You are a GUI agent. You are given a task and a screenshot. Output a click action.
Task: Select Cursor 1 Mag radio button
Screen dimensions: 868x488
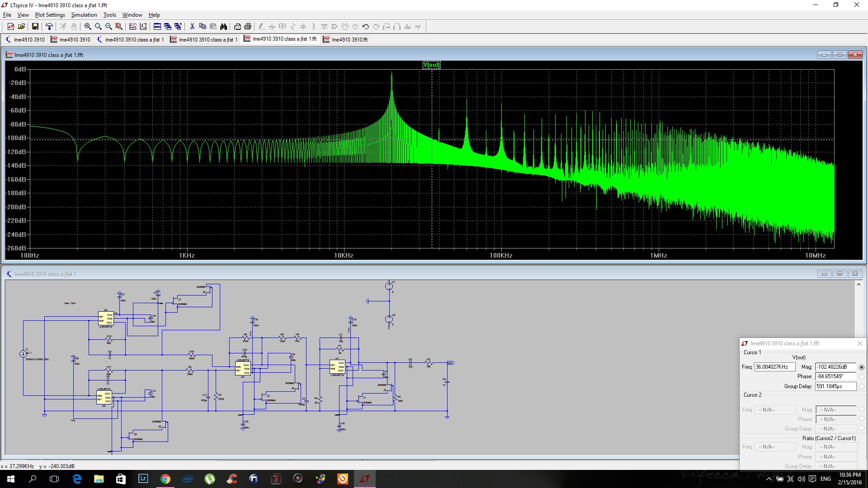click(862, 367)
